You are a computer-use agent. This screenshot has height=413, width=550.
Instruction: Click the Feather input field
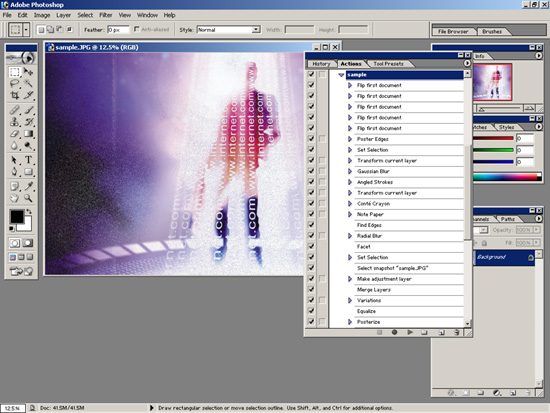tap(118, 30)
